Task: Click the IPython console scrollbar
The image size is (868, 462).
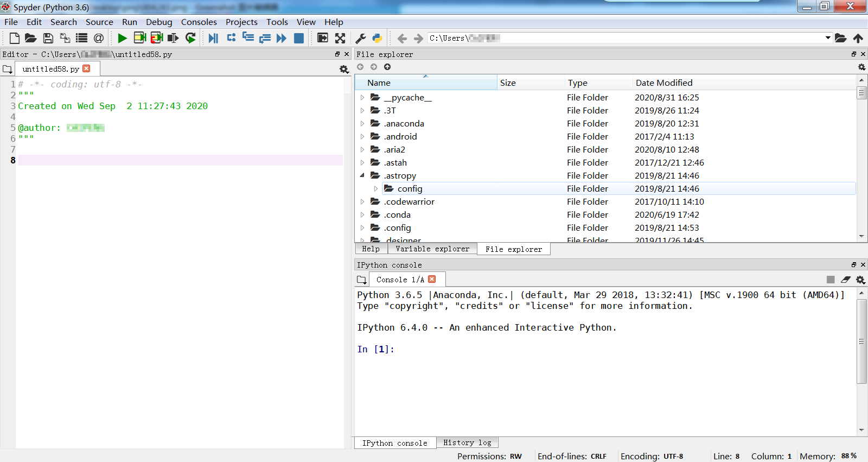Action: (861, 341)
